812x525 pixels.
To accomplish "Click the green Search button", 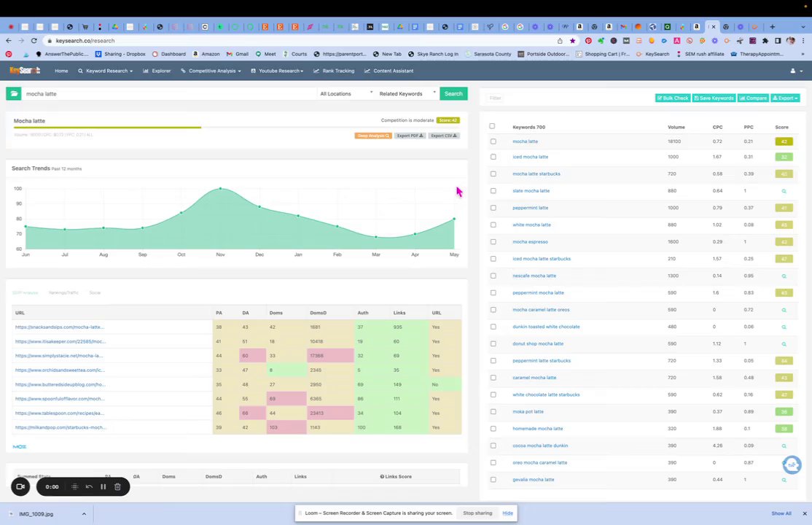I will 453,94.
